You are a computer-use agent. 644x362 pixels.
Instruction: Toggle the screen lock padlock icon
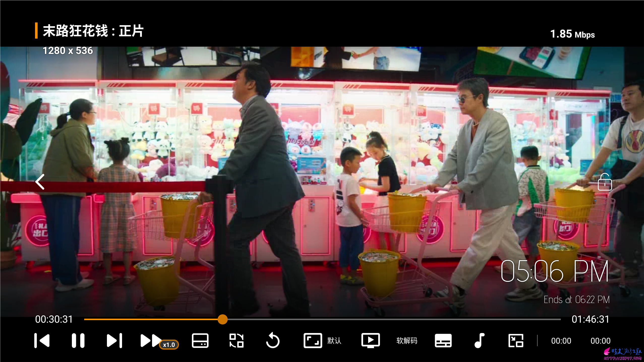pos(605,182)
